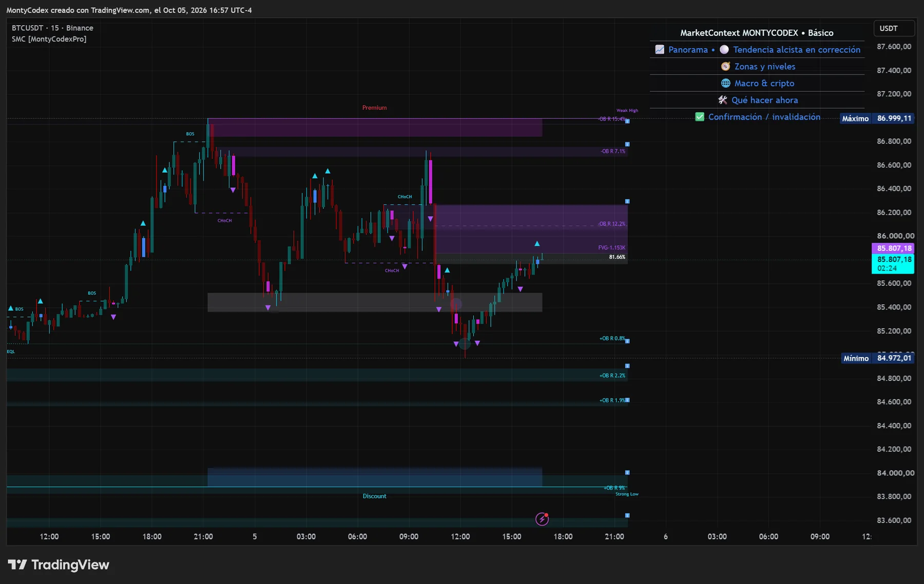Click the Discount zone label
The width and height of the screenshot is (924, 584).
[374, 496]
